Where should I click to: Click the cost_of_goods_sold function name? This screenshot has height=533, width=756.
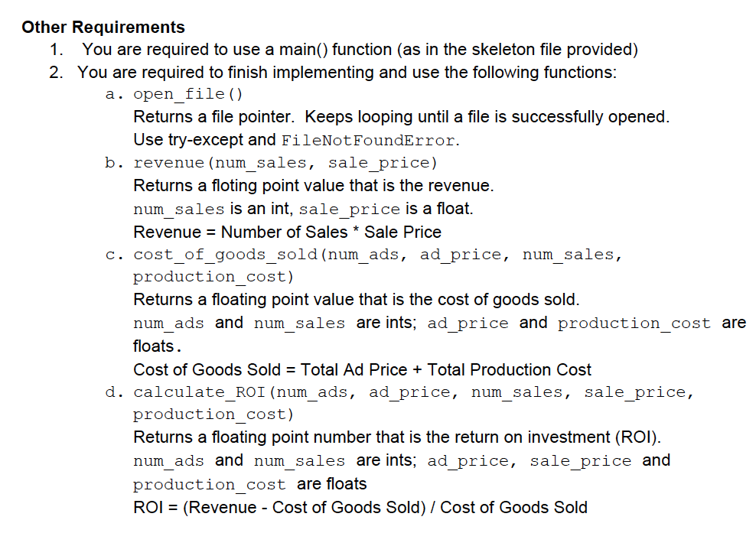click(225, 255)
